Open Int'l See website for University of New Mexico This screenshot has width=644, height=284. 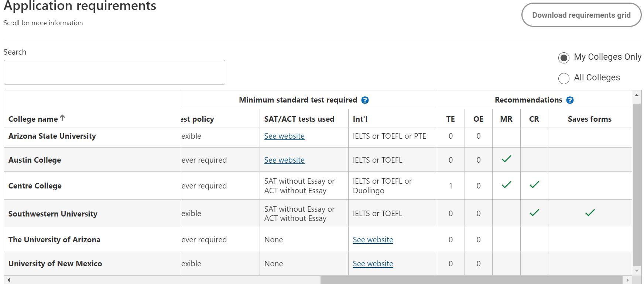click(373, 264)
